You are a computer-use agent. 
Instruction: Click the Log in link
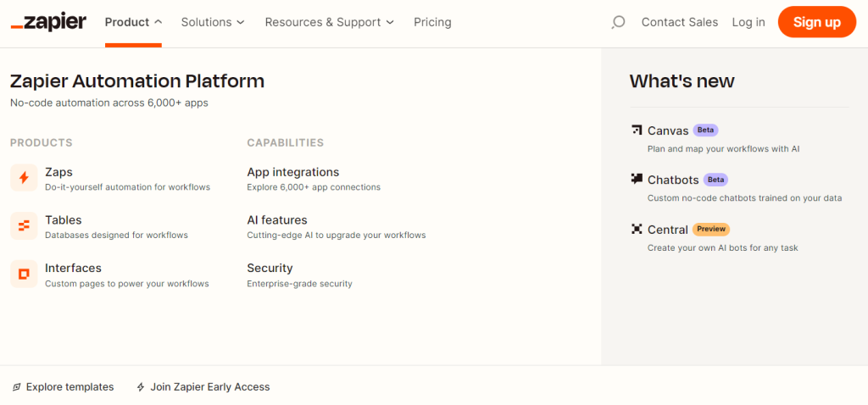[748, 22]
